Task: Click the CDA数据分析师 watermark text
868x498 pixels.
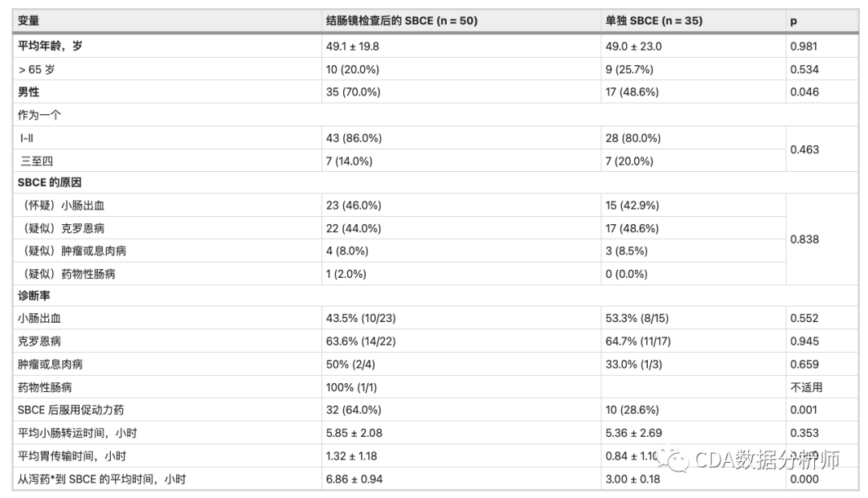Action: click(767, 460)
